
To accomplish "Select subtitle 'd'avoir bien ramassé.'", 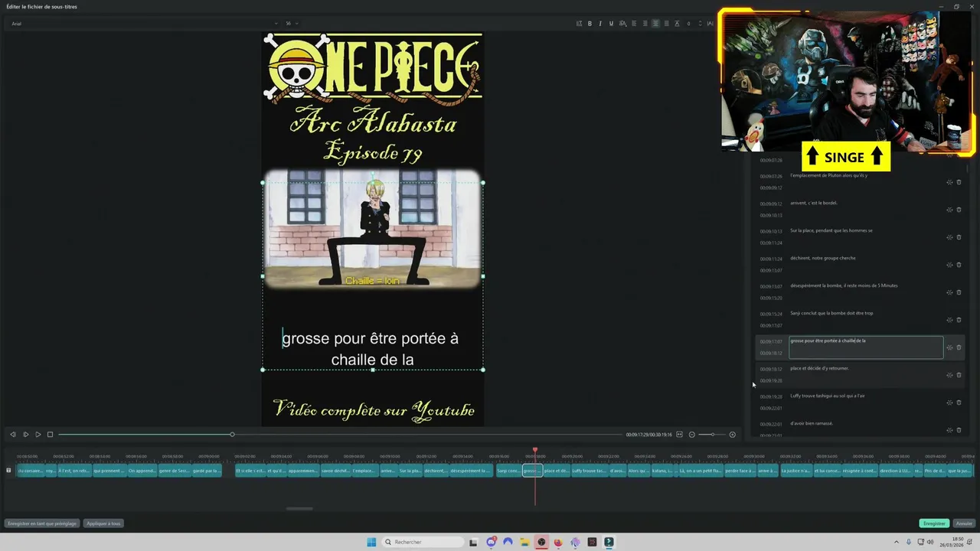I will coord(812,423).
